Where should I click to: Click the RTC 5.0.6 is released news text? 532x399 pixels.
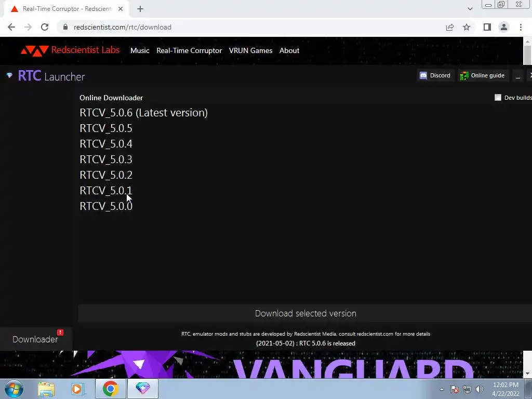[305, 343]
